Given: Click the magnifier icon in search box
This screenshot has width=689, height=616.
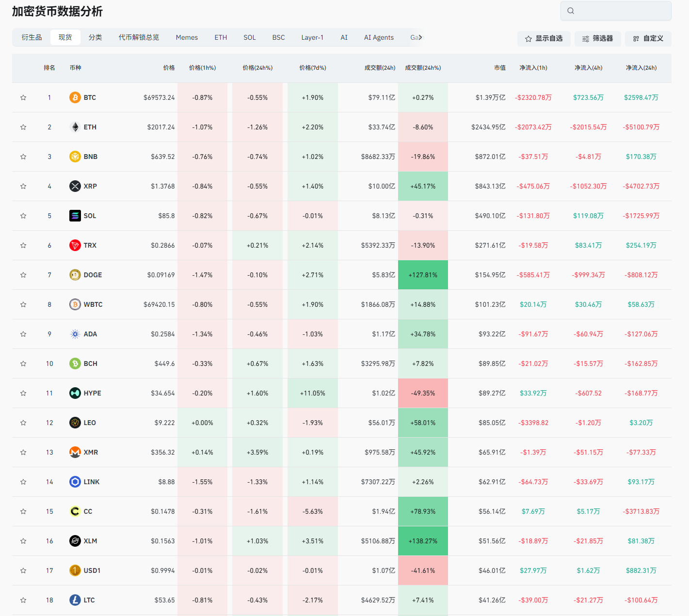Looking at the screenshot, I should pyautogui.click(x=571, y=11).
